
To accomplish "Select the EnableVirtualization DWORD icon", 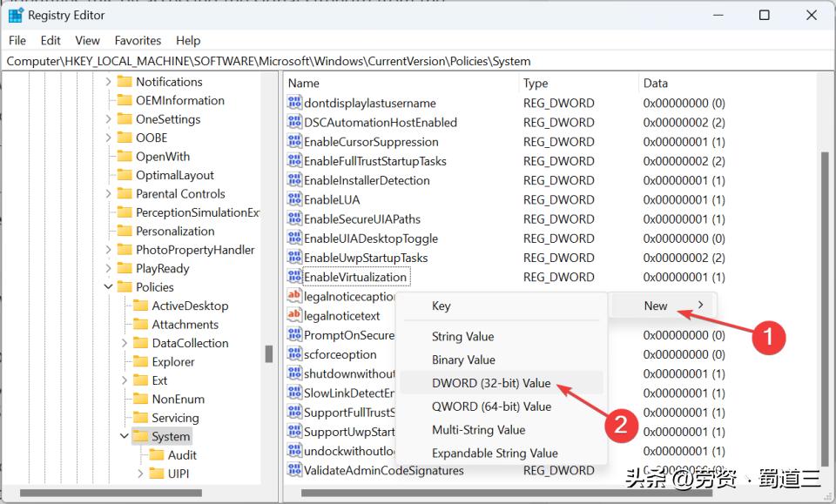I will tap(295, 277).
